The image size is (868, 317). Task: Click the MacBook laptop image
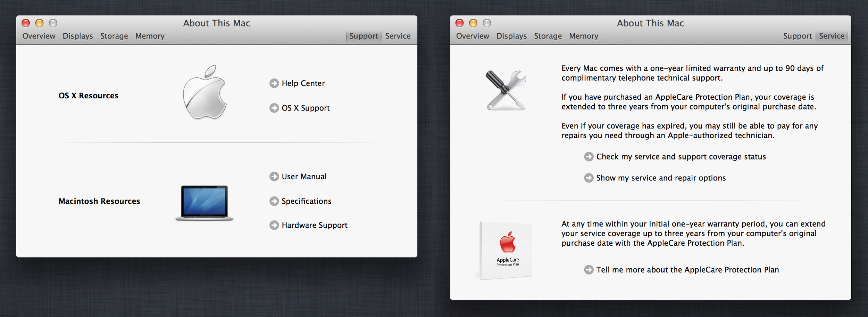point(205,203)
